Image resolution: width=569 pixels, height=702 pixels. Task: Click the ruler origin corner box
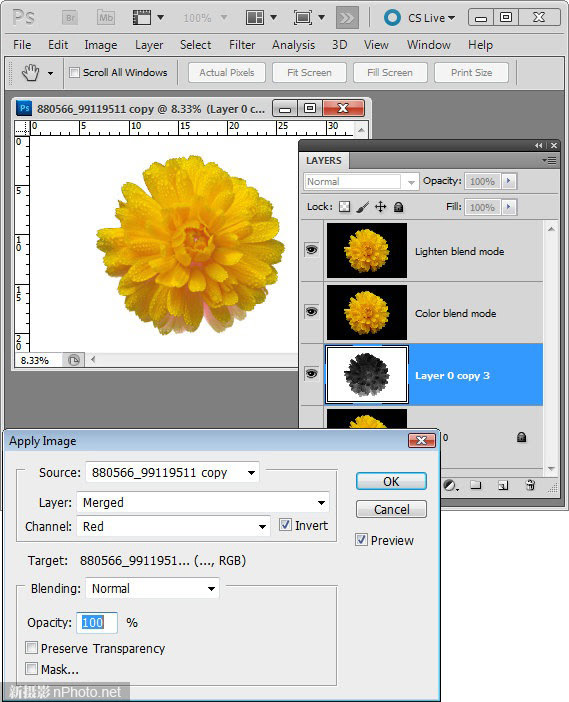tap(22, 128)
